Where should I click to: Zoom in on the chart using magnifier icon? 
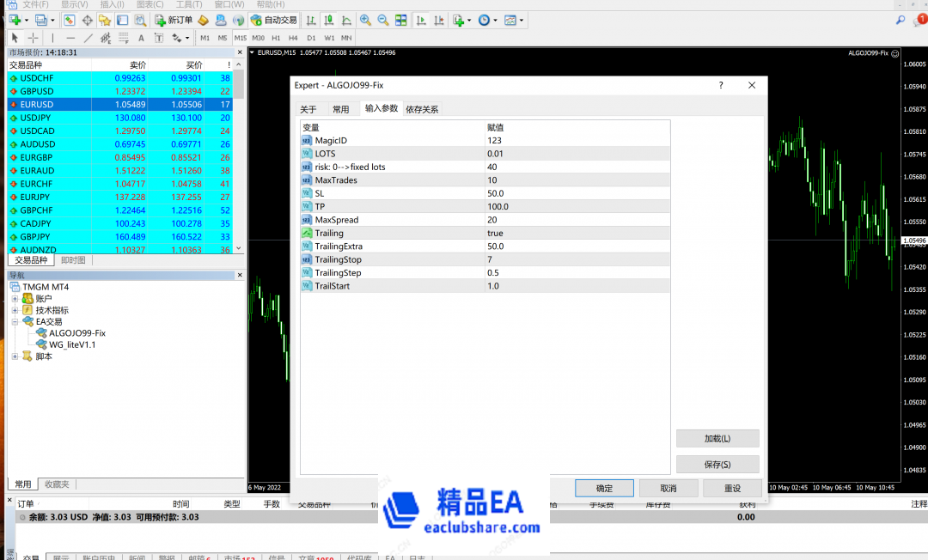pyautogui.click(x=365, y=20)
